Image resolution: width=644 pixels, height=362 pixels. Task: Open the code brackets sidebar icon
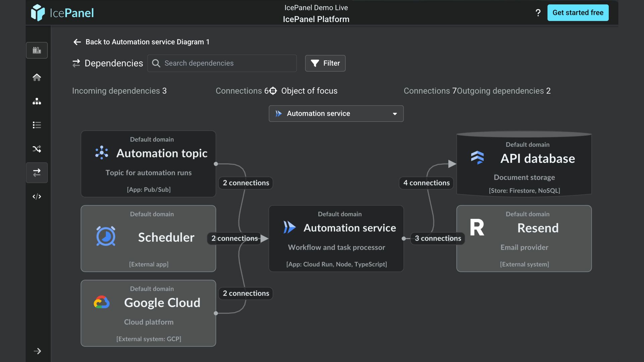click(x=37, y=196)
